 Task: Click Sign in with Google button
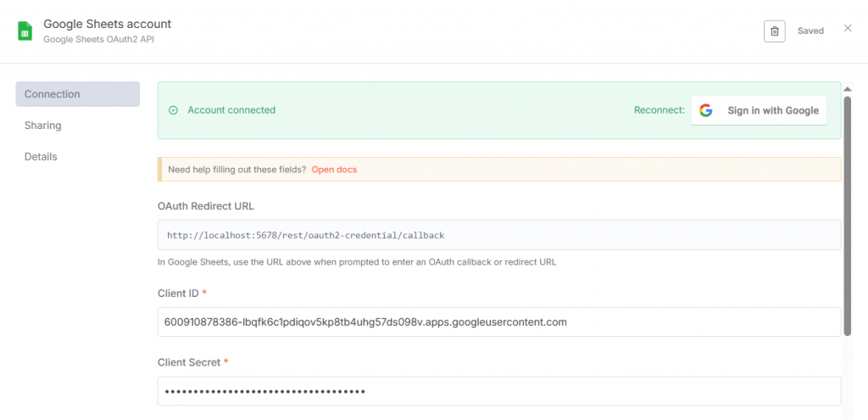pos(759,110)
